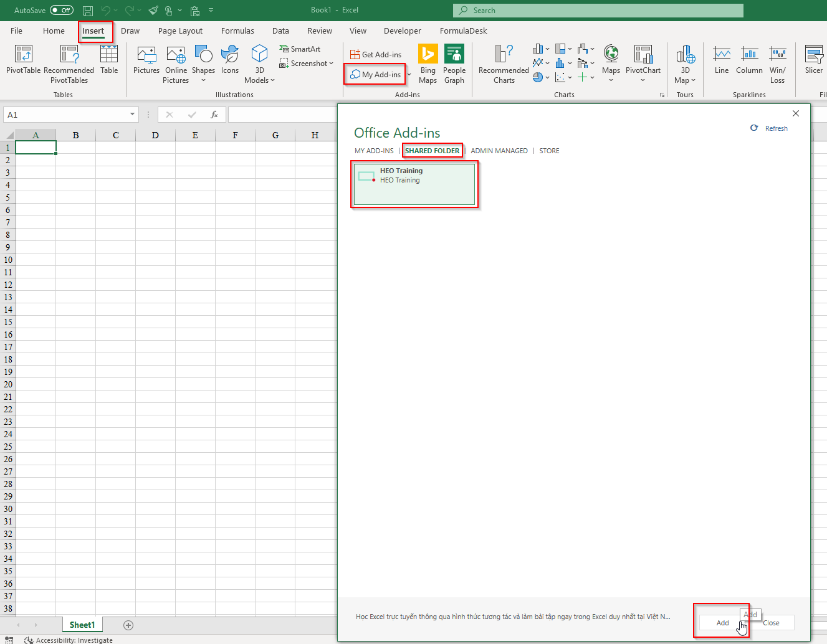Switch to the Developer tab
Image resolution: width=827 pixels, height=644 pixels.
tap(402, 31)
